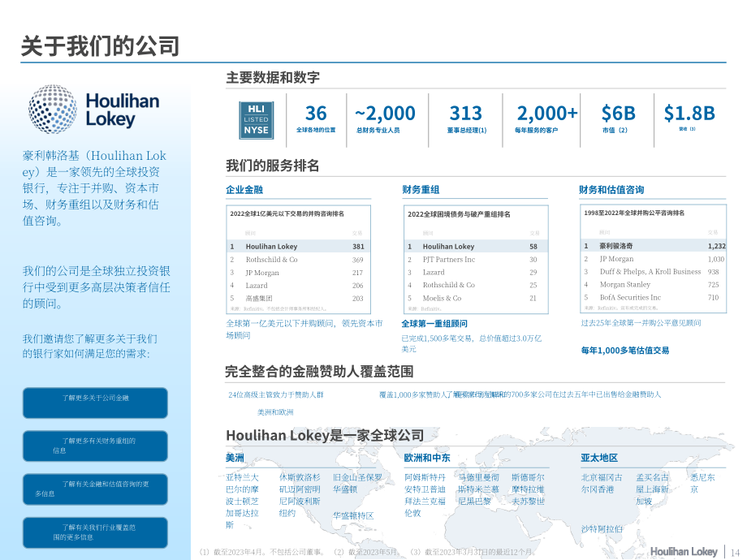Click the 2022全球1亿美元以下交易的并购咨询排名 table title

tap(287, 213)
